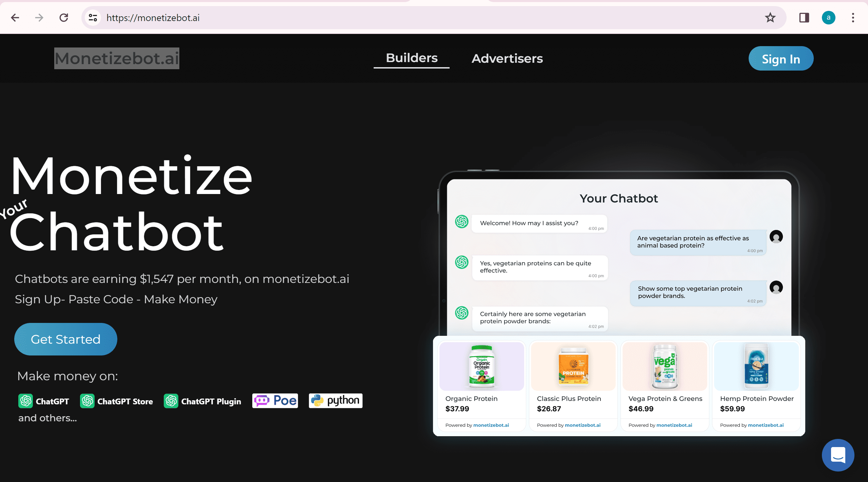Click the back navigation arrow
Viewport: 868px width, 482px height.
tap(15, 18)
